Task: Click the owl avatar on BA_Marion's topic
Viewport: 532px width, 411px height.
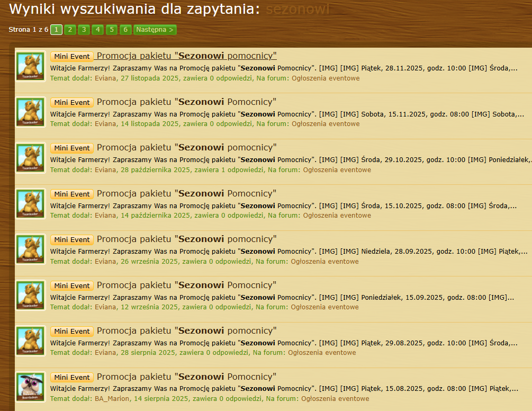Action: pyautogui.click(x=30, y=387)
